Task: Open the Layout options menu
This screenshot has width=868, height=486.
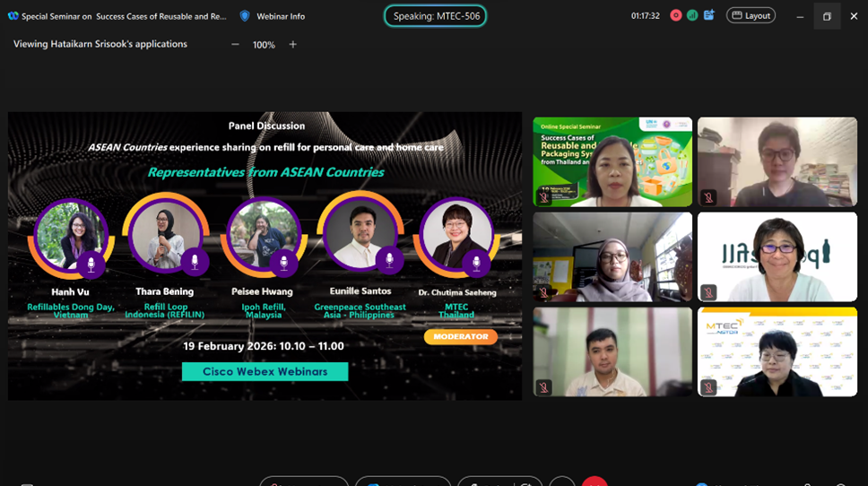Action: coord(751,16)
